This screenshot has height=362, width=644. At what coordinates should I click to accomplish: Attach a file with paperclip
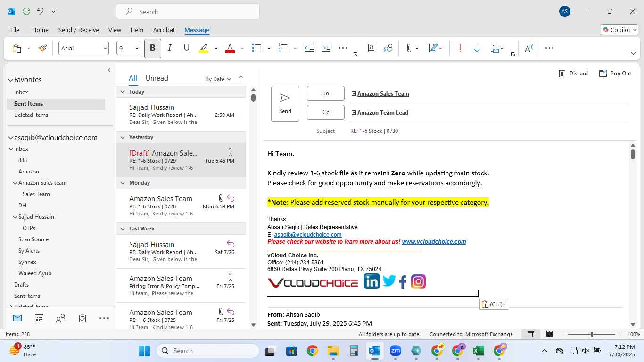[x=409, y=48]
